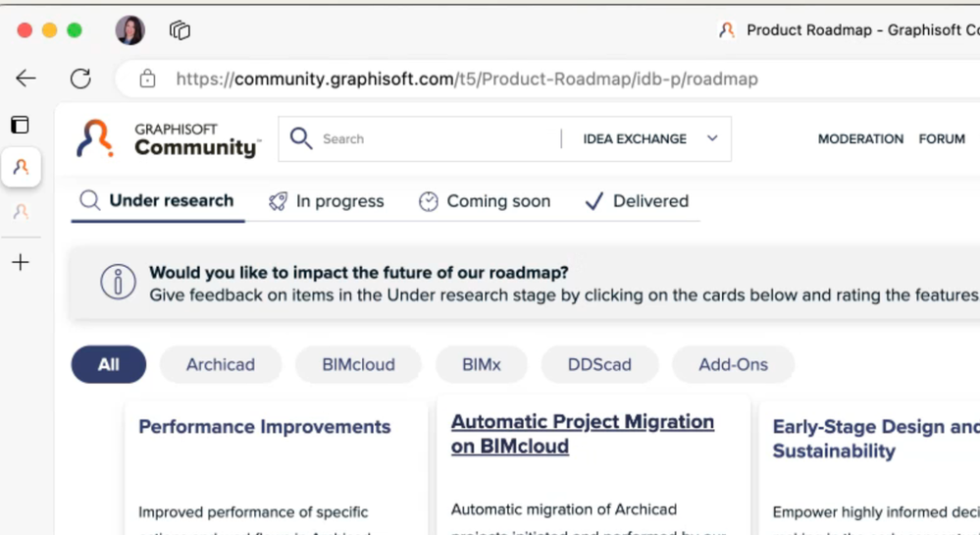
Task: Filter by Add-Ons
Action: point(733,364)
